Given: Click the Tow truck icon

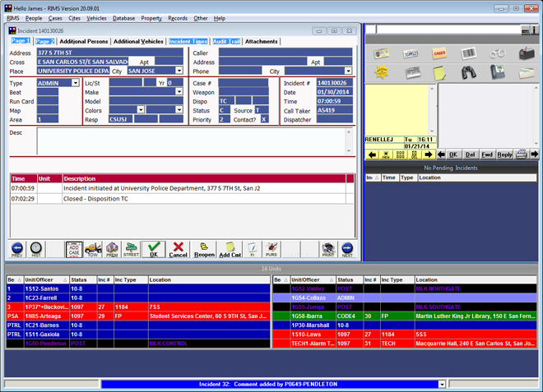Looking at the screenshot, I should (x=95, y=249).
